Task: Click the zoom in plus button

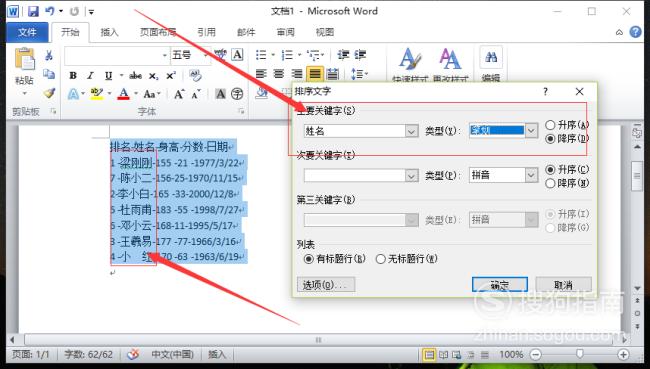Action: click(623, 354)
